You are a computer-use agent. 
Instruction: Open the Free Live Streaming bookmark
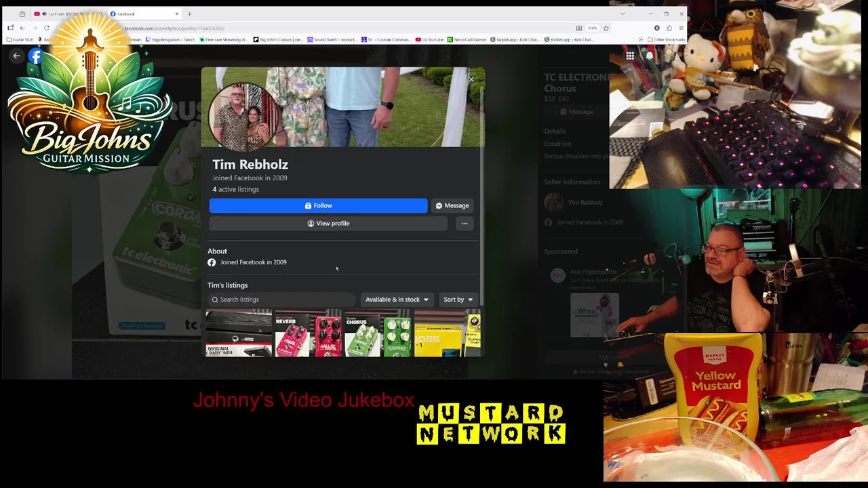(x=224, y=39)
